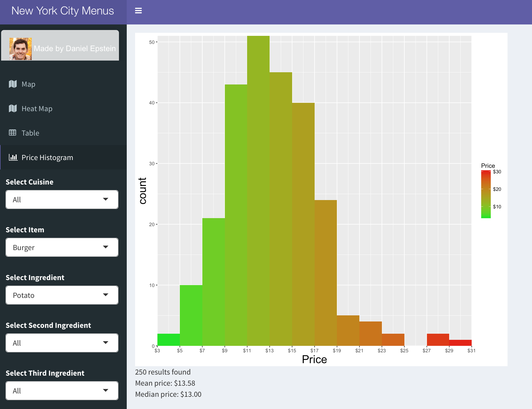This screenshot has height=409, width=532.
Task: Switch to the Map menu item
Action: tap(28, 84)
